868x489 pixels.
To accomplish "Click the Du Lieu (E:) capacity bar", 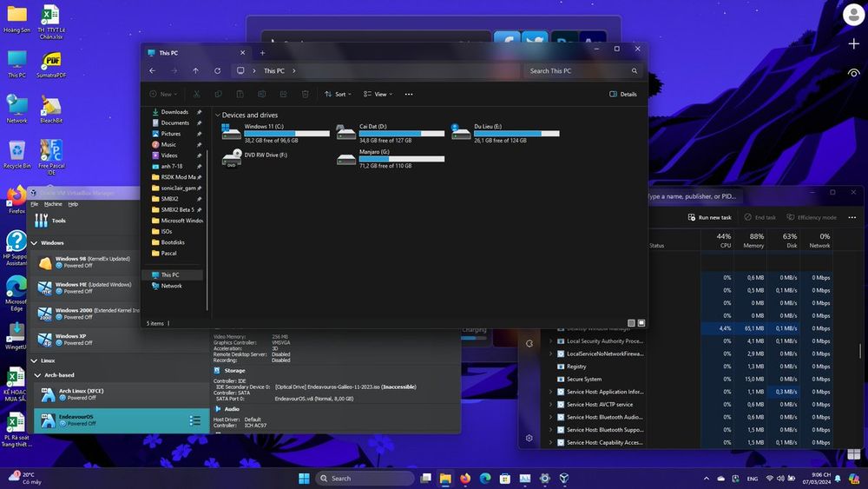I will [516, 134].
